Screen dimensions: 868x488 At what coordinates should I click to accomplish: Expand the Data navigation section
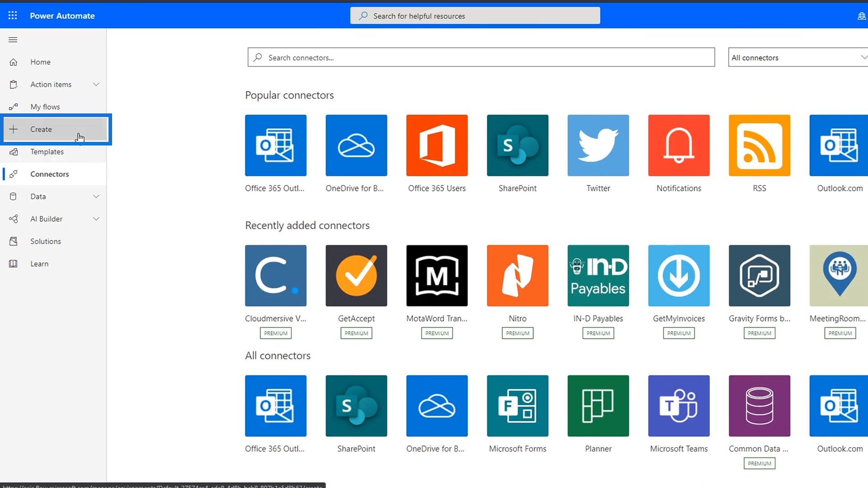pos(96,197)
